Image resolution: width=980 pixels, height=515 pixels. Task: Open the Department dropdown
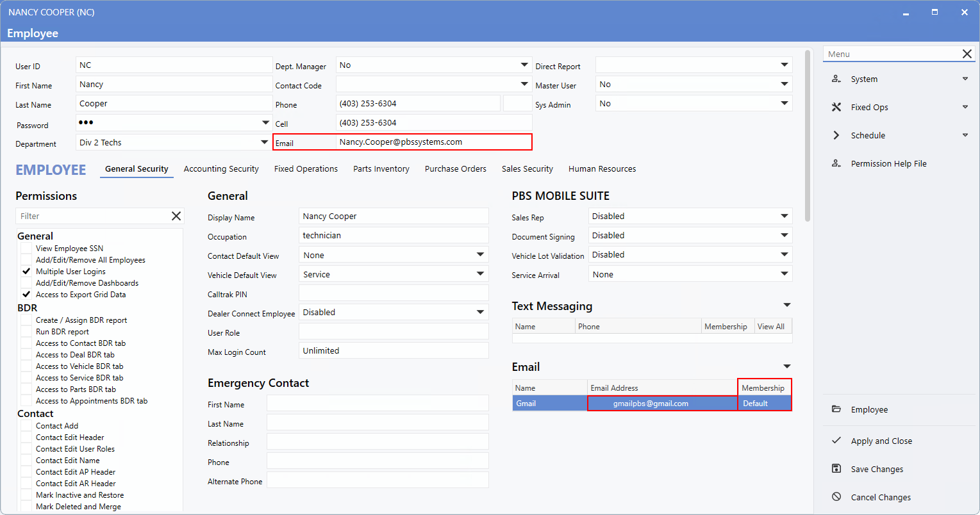coord(264,142)
